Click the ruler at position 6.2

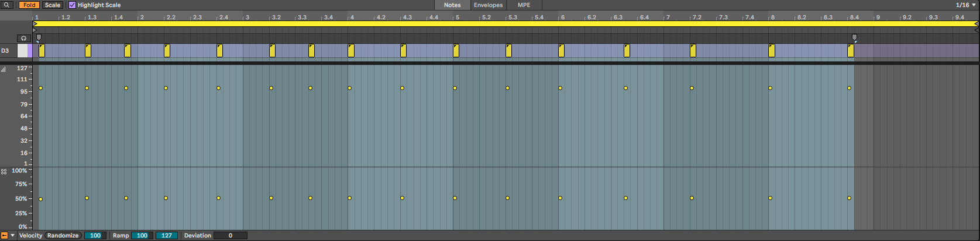coord(592,18)
